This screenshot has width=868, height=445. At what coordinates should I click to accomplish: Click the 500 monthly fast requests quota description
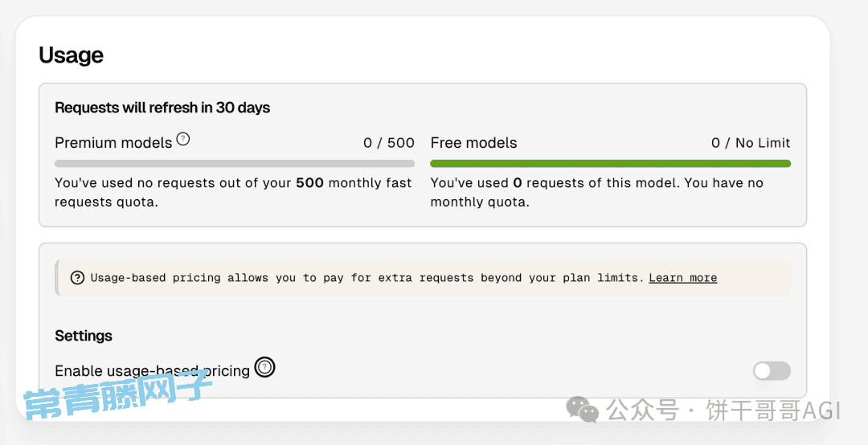tap(233, 192)
